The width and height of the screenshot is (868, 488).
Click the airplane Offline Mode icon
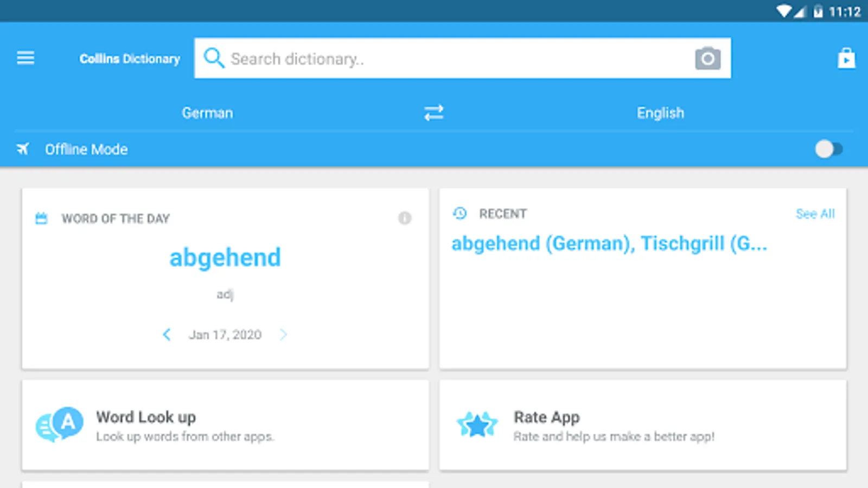23,149
